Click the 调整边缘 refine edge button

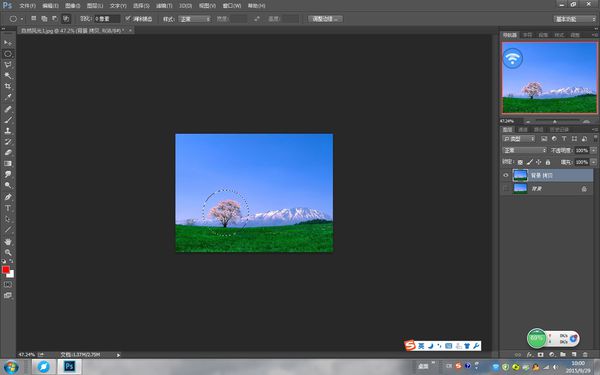(325, 19)
